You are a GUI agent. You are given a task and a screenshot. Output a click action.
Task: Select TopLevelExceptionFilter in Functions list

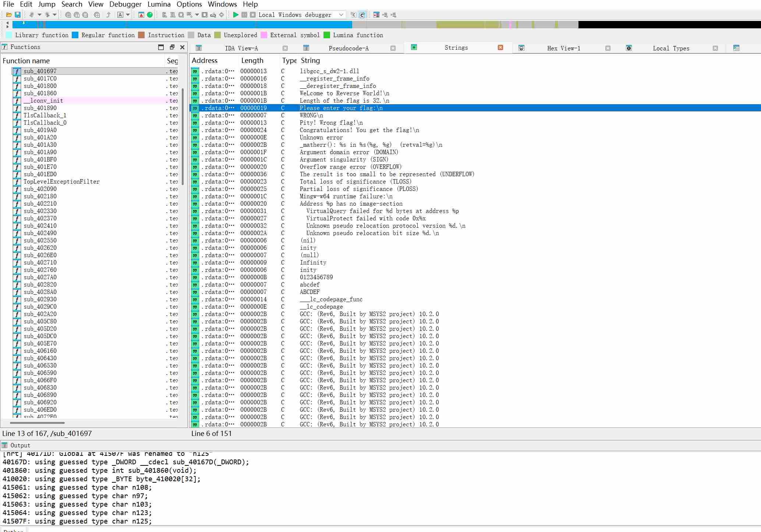[61, 182]
